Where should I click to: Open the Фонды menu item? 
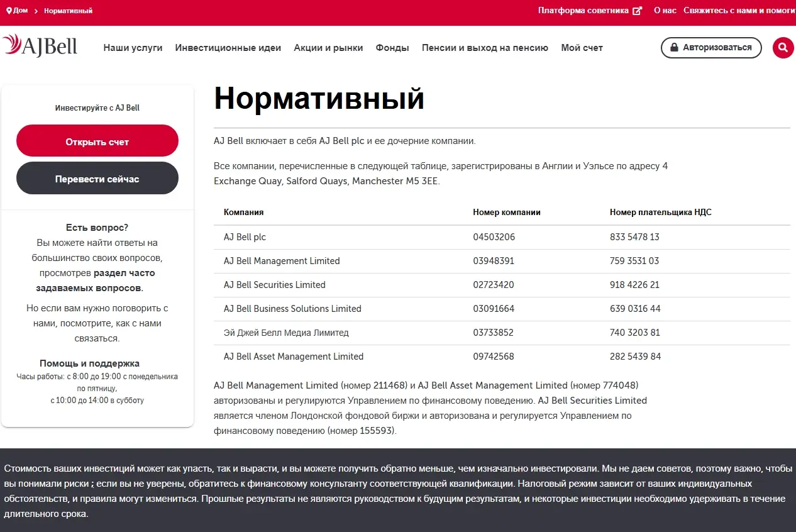pyautogui.click(x=392, y=47)
